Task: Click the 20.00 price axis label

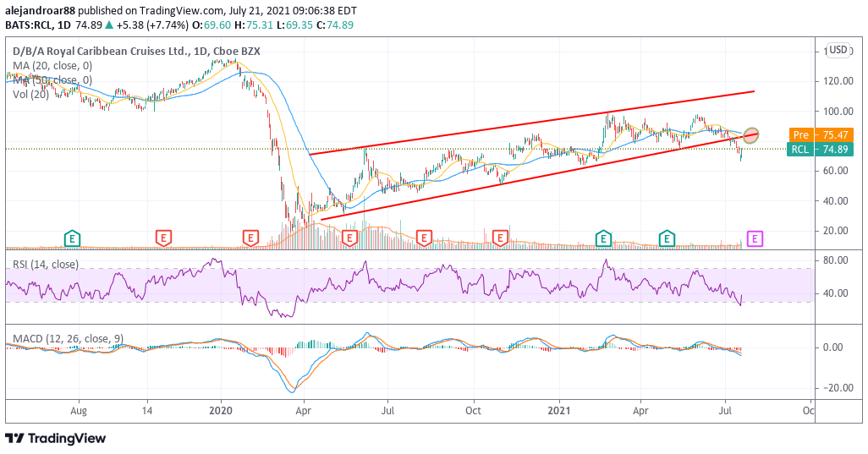Action: 835,231
